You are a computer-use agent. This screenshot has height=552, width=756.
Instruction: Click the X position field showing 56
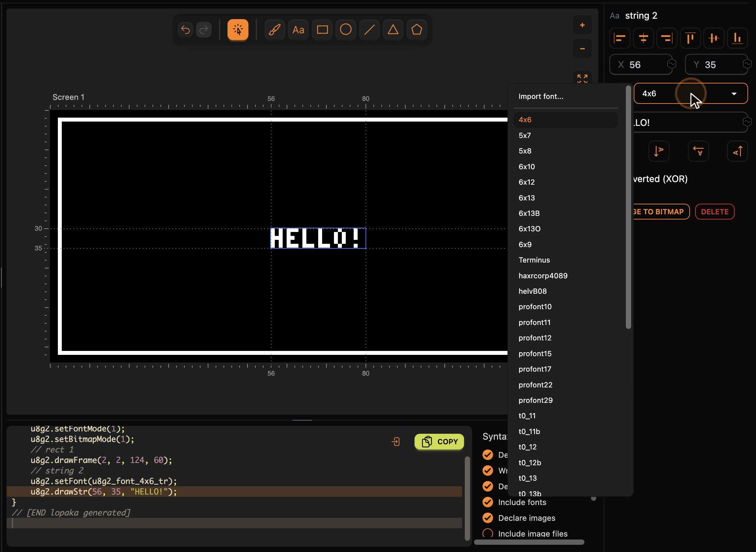[x=641, y=64]
